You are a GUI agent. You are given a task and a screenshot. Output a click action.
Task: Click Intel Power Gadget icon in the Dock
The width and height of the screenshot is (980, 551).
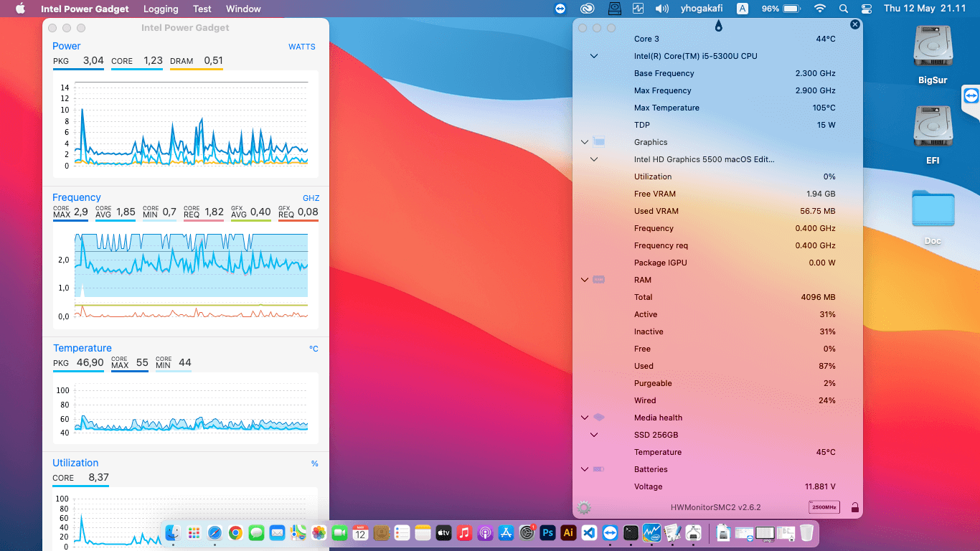pyautogui.click(x=651, y=532)
